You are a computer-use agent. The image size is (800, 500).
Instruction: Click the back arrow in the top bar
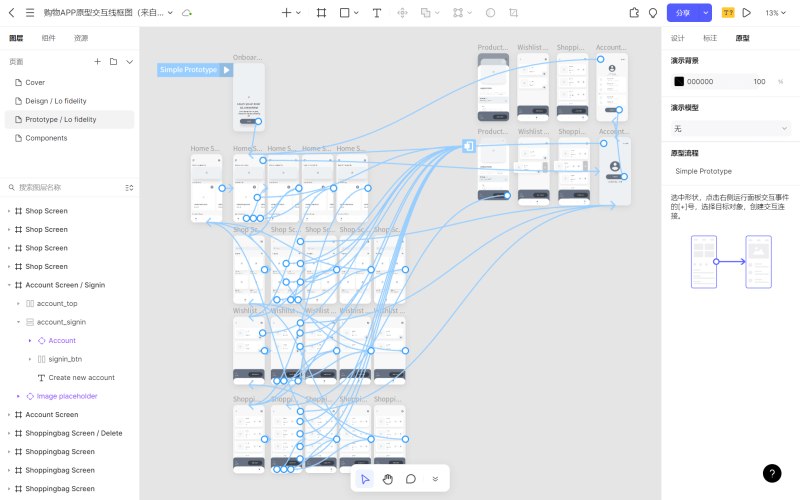[x=12, y=13]
